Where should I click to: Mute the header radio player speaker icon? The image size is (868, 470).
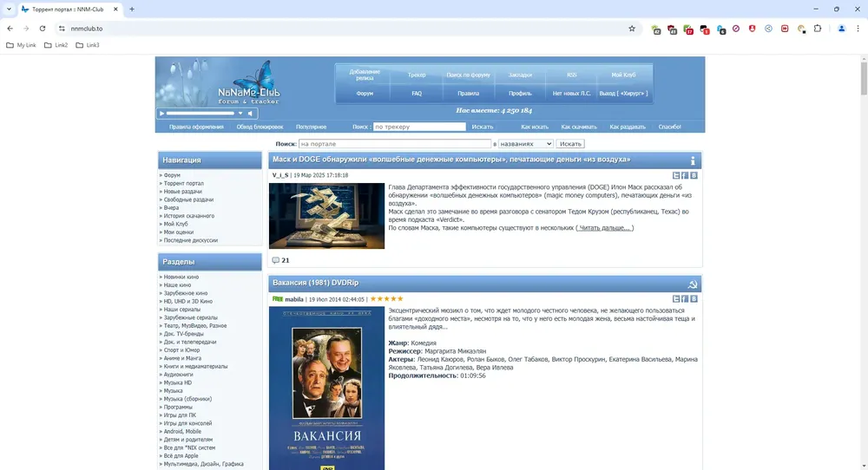tap(251, 114)
